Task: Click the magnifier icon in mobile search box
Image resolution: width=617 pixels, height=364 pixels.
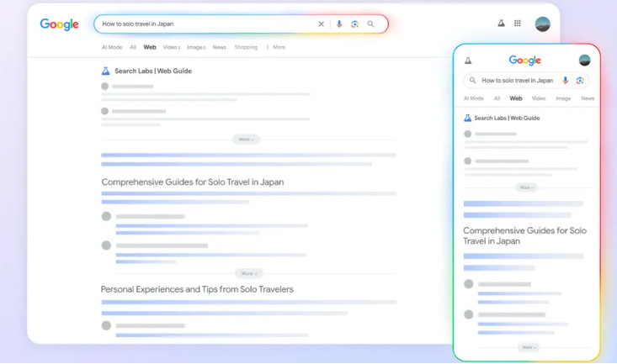Action: [472, 80]
